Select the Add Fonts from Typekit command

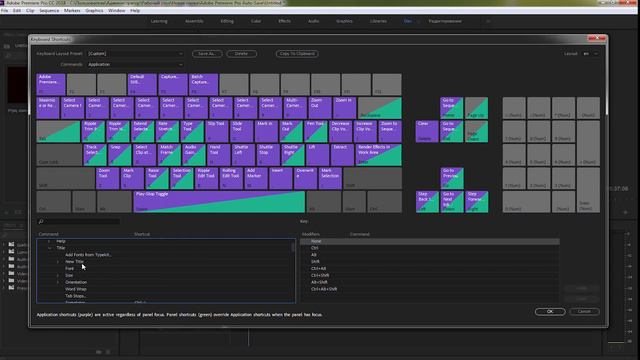click(88, 255)
